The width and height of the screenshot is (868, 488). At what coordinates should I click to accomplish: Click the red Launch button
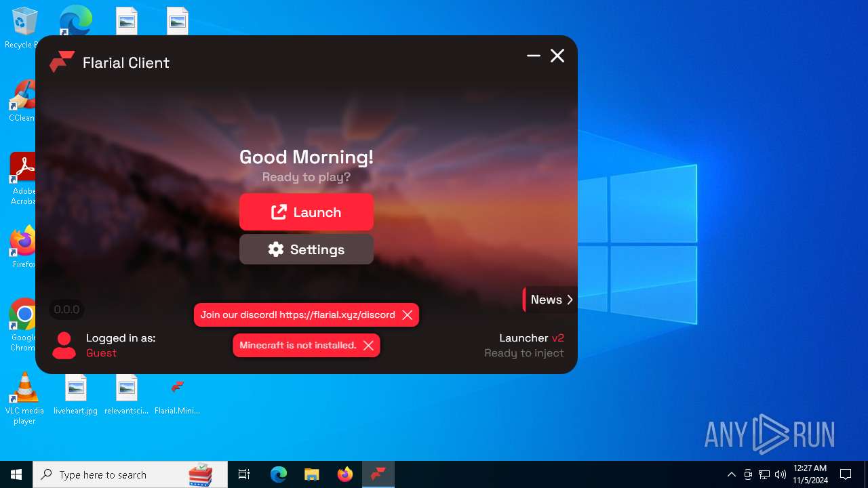click(307, 212)
